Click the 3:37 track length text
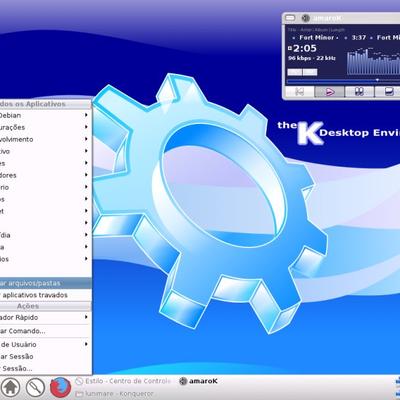The height and width of the screenshot is (400, 400). [x=359, y=38]
